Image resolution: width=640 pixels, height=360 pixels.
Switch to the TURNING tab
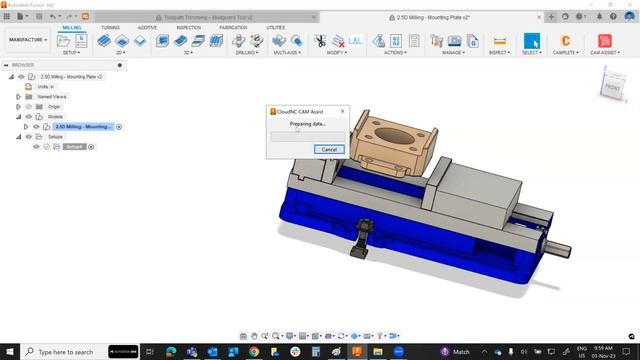(x=110, y=27)
